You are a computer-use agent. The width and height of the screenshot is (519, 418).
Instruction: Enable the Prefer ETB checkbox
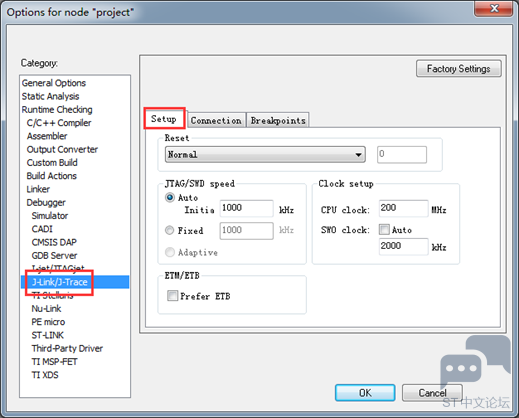[x=172, y=295]
